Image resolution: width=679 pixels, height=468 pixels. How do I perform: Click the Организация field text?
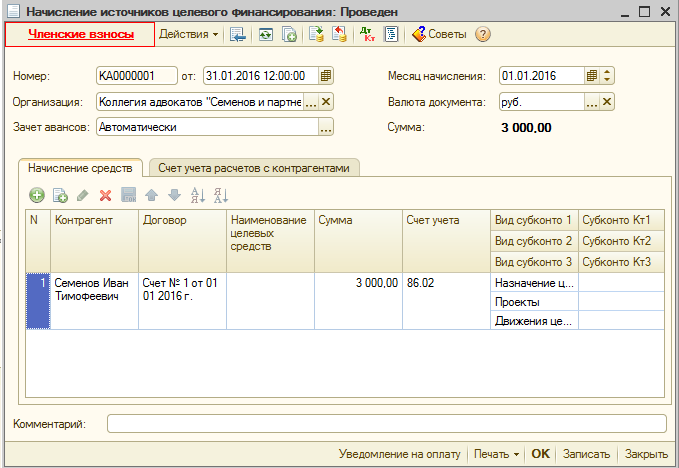pos(200,102)
